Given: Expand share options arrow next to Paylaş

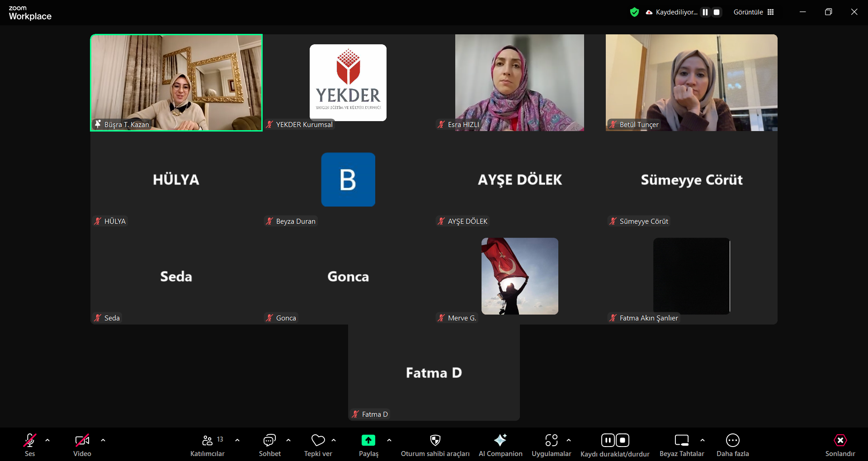Looking at the screenshot, I should (389, 440).
